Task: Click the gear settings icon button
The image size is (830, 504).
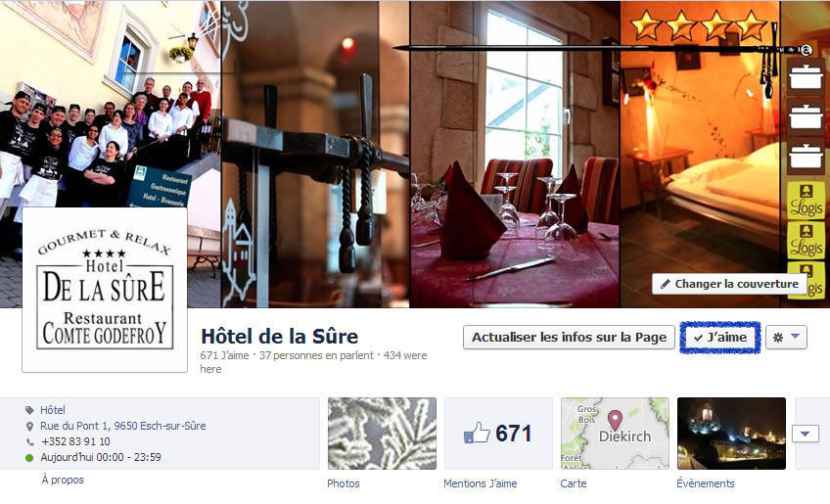Action: pos(777,338)
